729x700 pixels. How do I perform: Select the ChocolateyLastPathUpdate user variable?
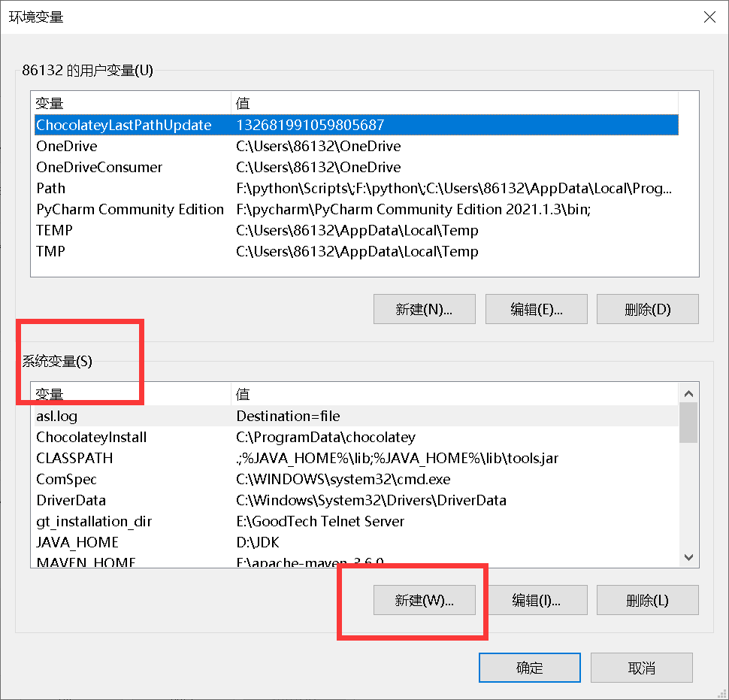click(356, 125)
